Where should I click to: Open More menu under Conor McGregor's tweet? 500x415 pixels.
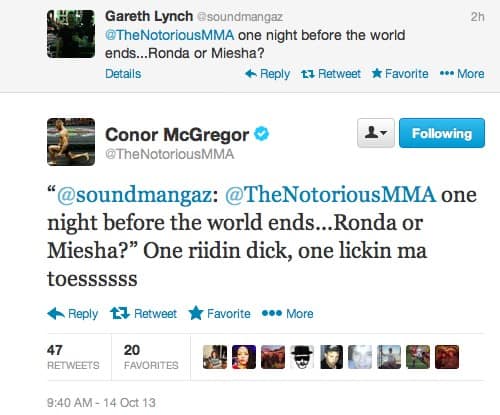[288, 314]
